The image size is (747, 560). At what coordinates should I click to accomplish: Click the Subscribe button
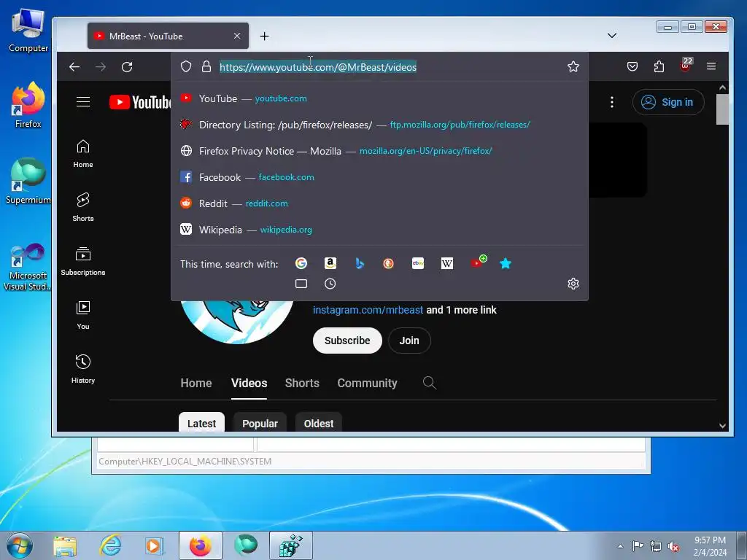click(347, 341)
